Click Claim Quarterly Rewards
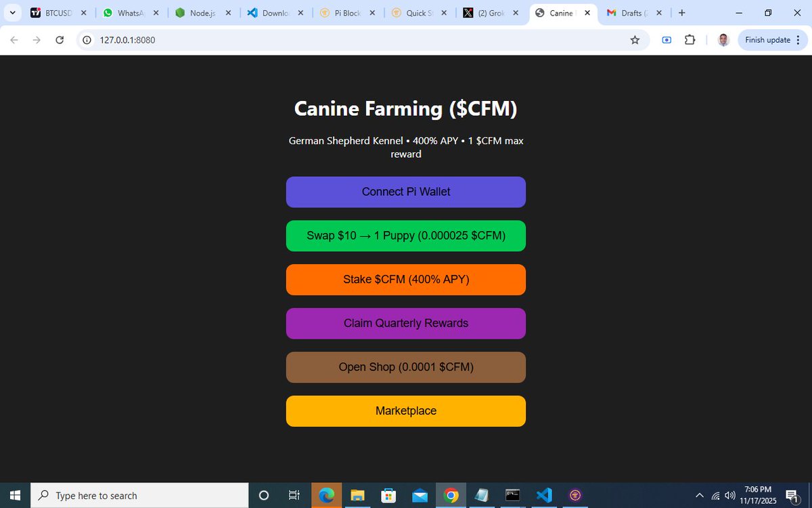Viewport: 812px width, 508px height. (406, 323)
